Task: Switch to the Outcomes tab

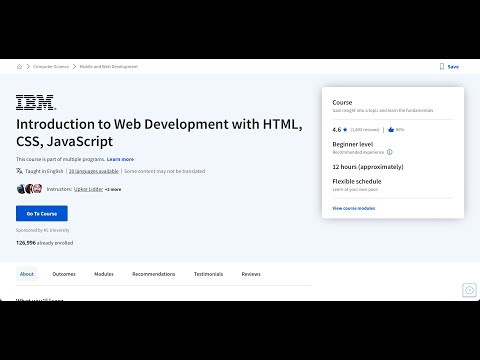Action: click(64, 274)
